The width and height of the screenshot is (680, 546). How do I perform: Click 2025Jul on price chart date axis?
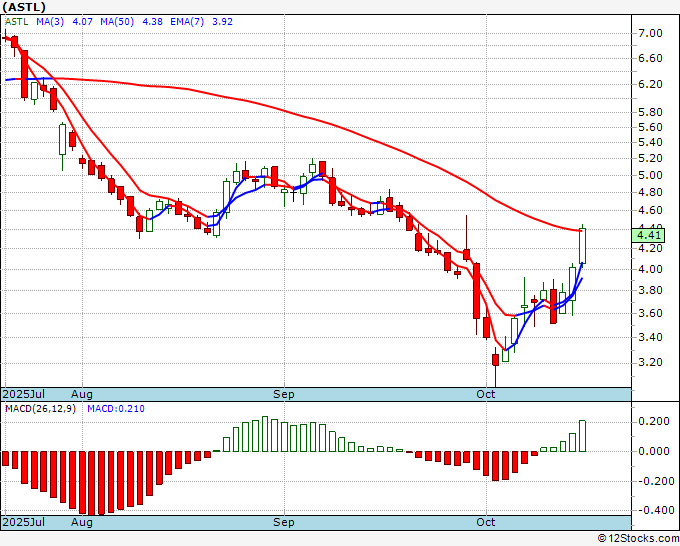(23, 394)
